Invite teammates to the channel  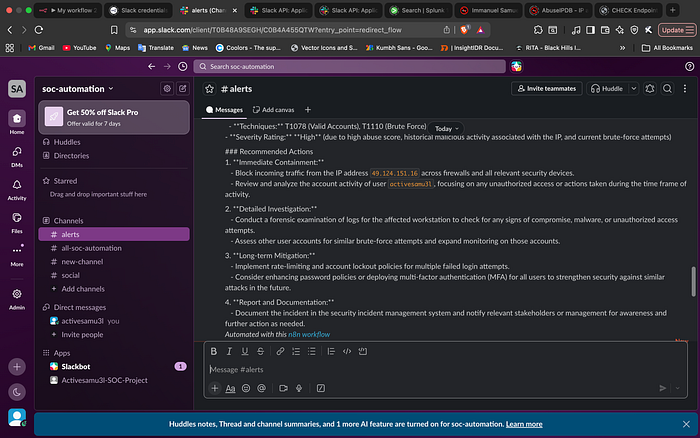coord(547,88)
